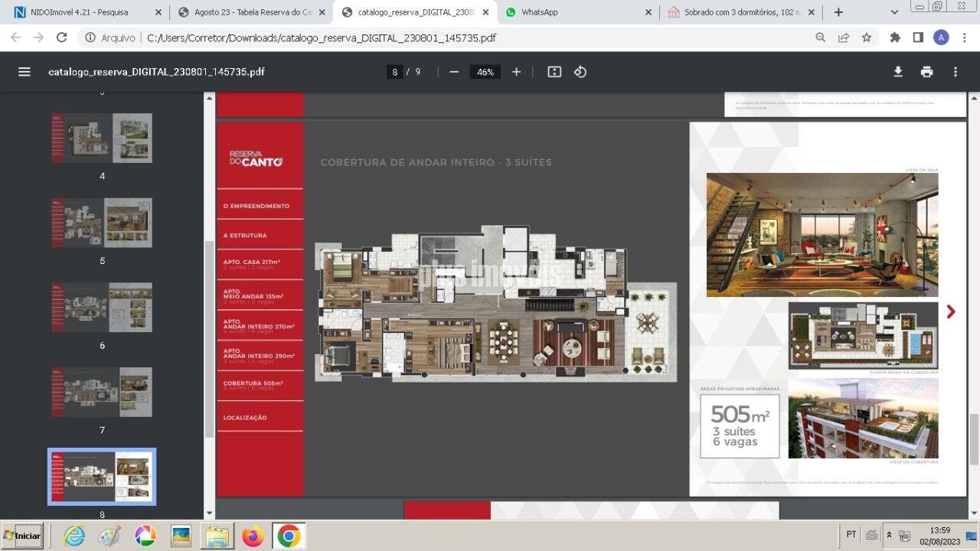Expand hidden system tray icons
Screen dimensions: 980x551
889,535
